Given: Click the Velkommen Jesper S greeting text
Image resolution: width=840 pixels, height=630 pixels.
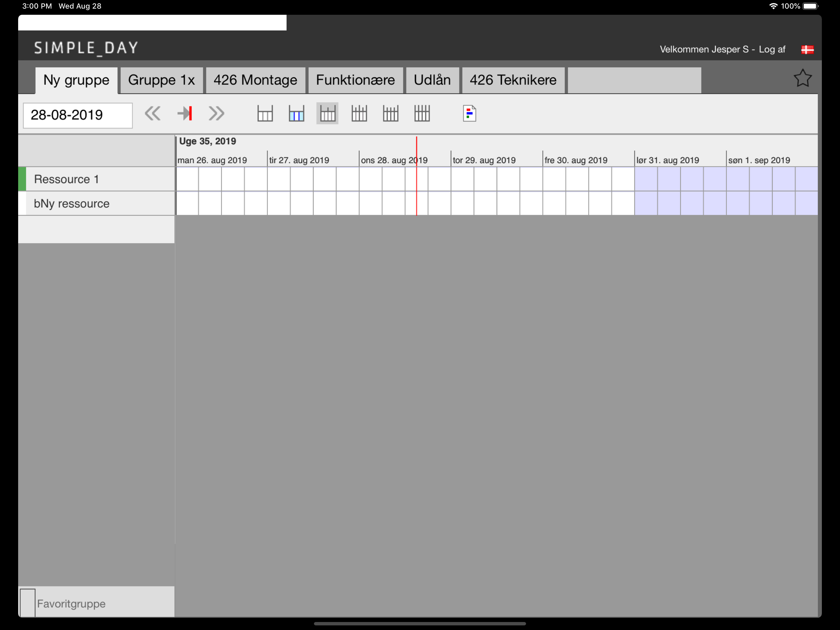Looking at the screenshot, I should point(704,50).
